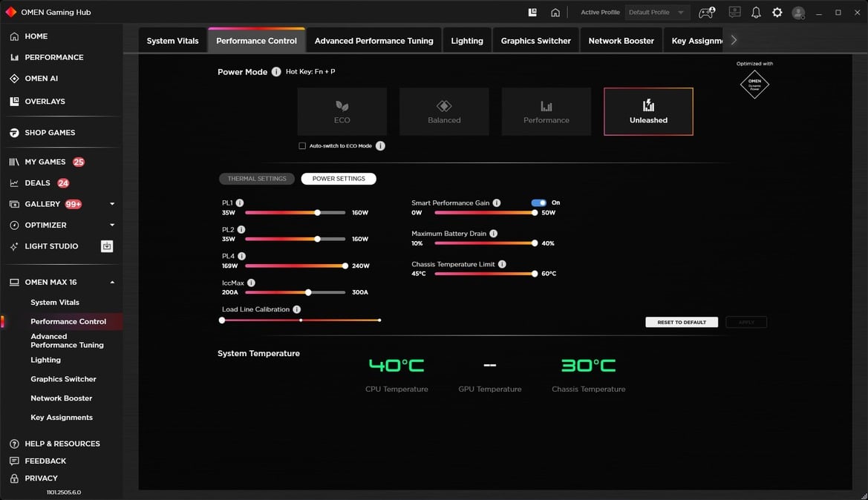Open HELP & RESOURCES
Viewport: 868px width, 500px height.
(61, 444)
